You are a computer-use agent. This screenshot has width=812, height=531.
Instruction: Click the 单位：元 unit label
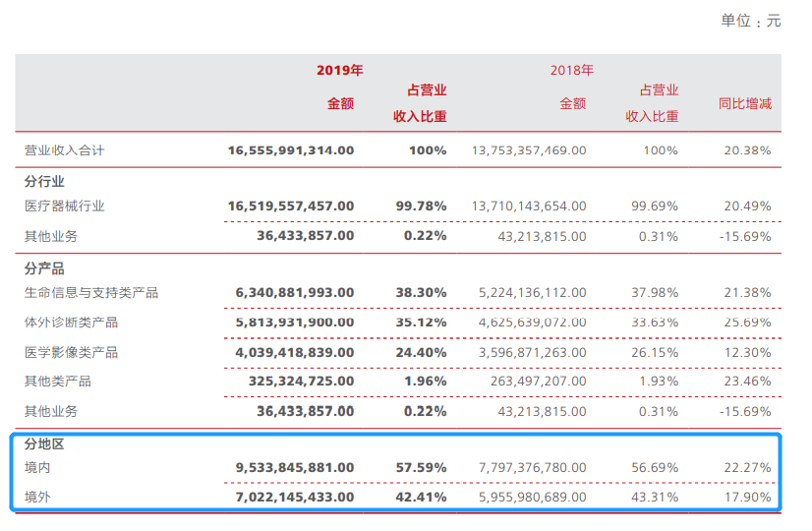coord(750,20)
